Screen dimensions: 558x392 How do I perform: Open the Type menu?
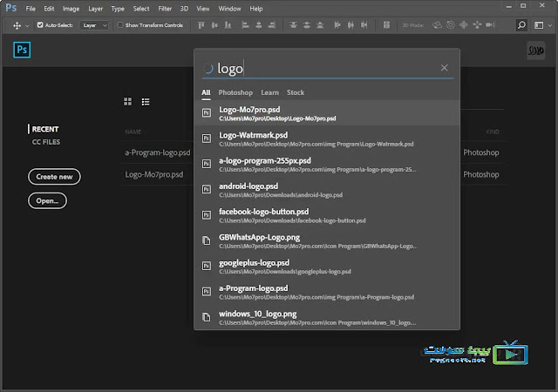pos(118,9)
